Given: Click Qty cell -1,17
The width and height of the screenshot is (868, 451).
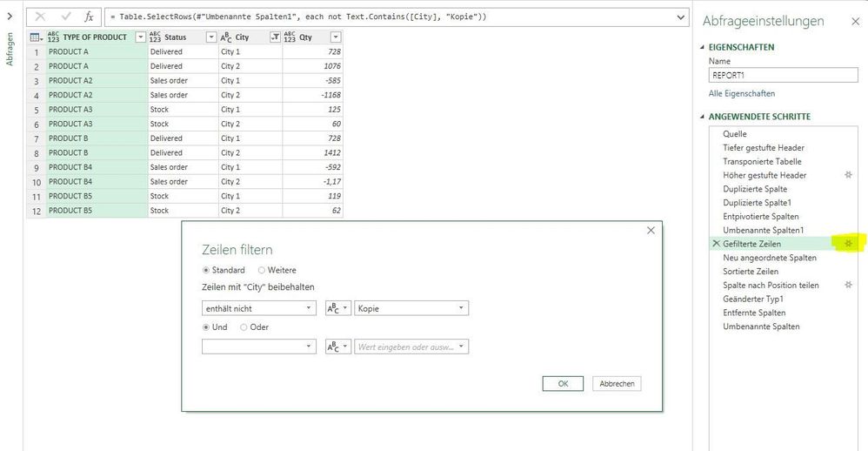Looking at the screenshot, I should (x=313, y=182).
